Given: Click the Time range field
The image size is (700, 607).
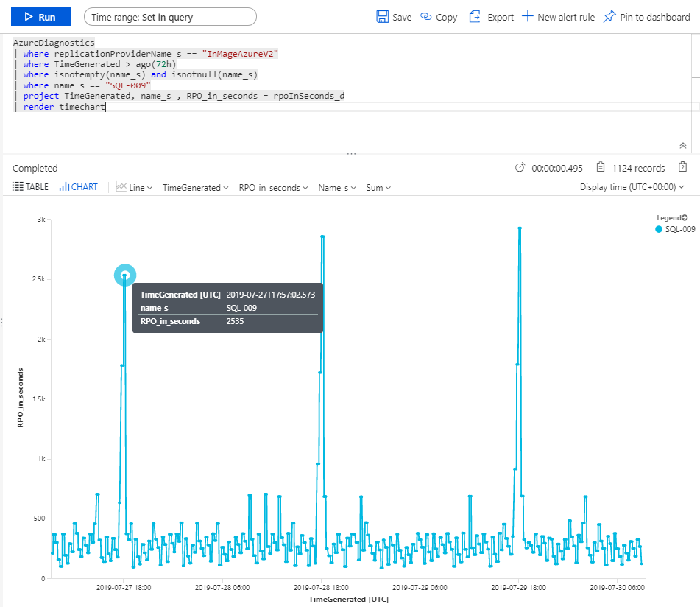Looking at the screenshot, I should click(169, 16).
